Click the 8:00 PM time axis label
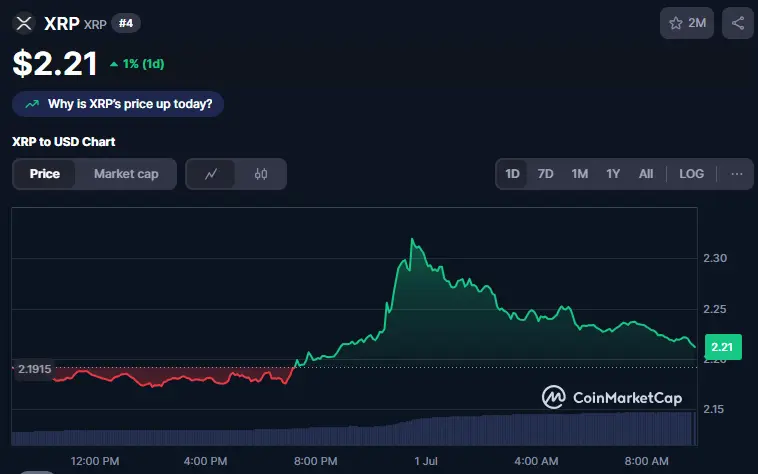 [316, 461]
